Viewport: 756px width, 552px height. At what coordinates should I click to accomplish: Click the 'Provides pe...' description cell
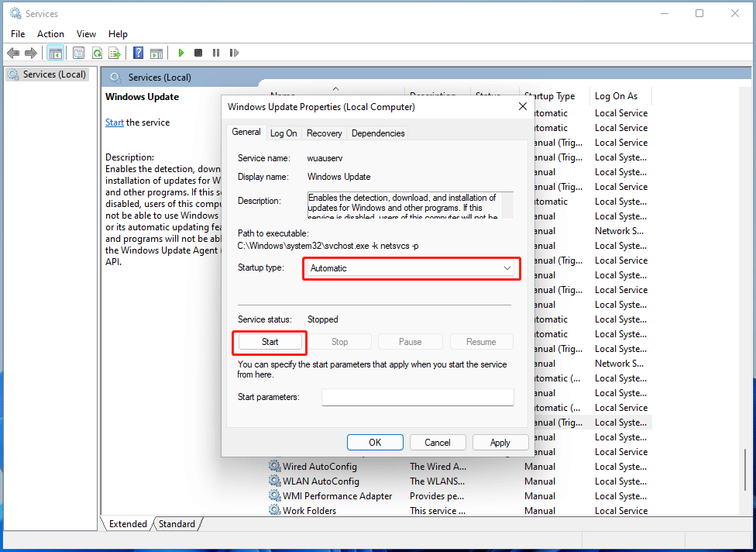tap(437, 496)
